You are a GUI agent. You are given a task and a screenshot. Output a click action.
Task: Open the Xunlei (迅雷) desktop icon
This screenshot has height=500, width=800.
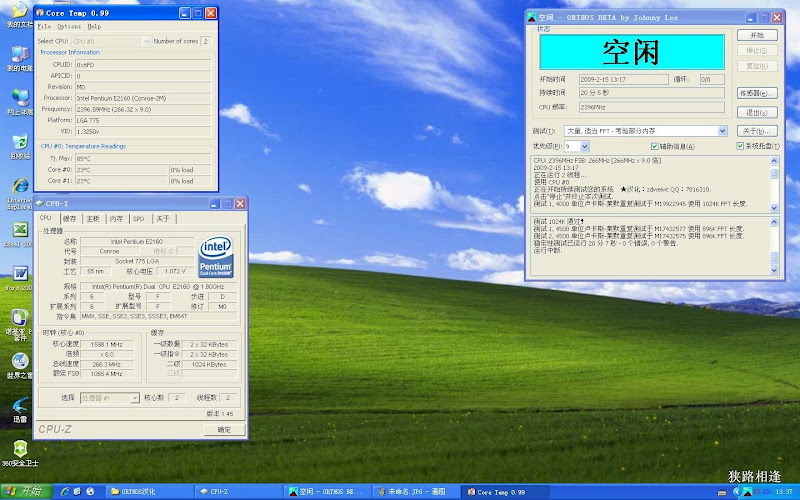19,405
